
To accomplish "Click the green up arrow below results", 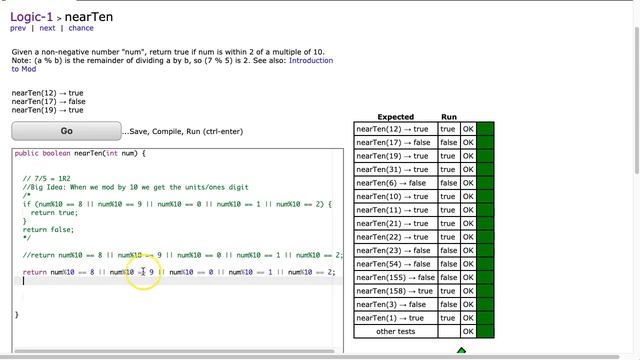I will coord(461,350).
